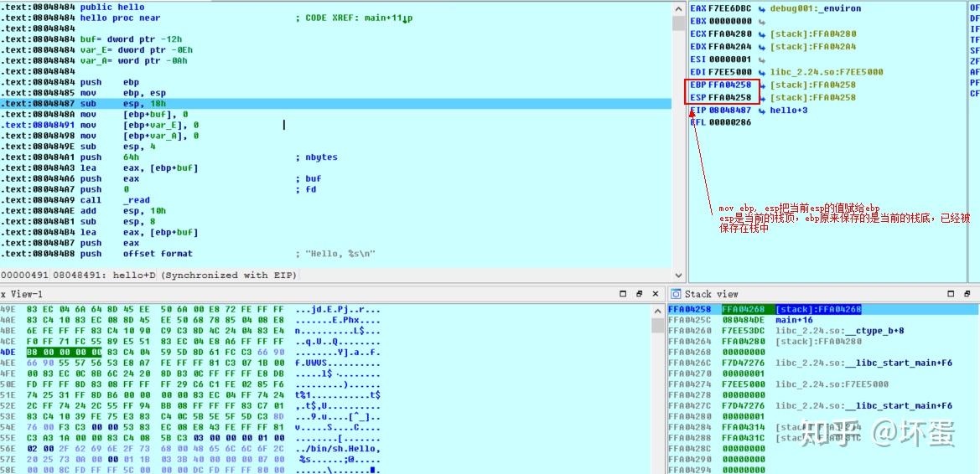Click the Stack view title tab
Viewport: 980px width, 474px height.
point(711,294)
